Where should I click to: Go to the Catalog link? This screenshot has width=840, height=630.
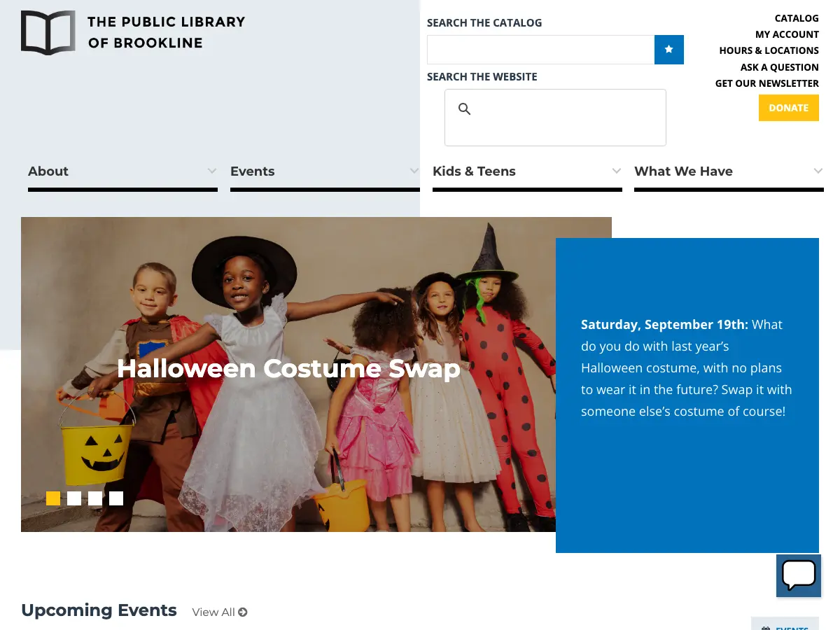(797, 18)
